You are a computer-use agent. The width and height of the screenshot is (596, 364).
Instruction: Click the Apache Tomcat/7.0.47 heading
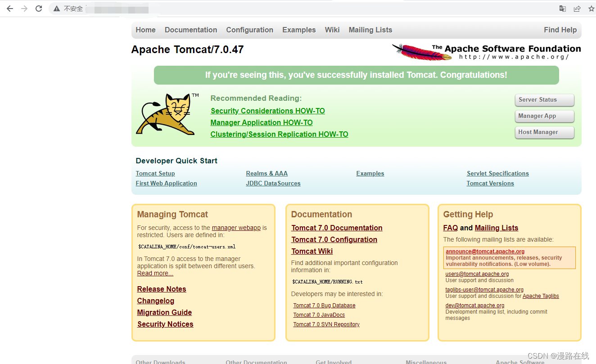(x=188, y=49)
